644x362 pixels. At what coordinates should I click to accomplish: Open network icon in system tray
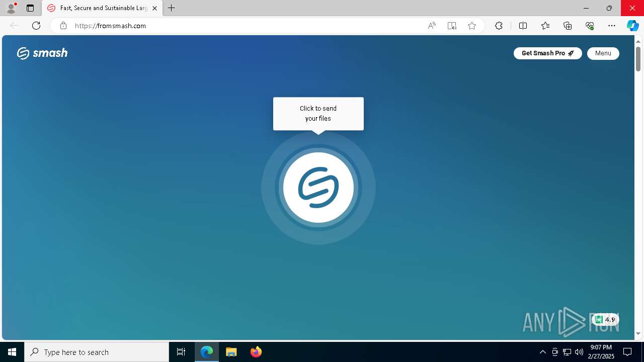(x=567, y=352)
